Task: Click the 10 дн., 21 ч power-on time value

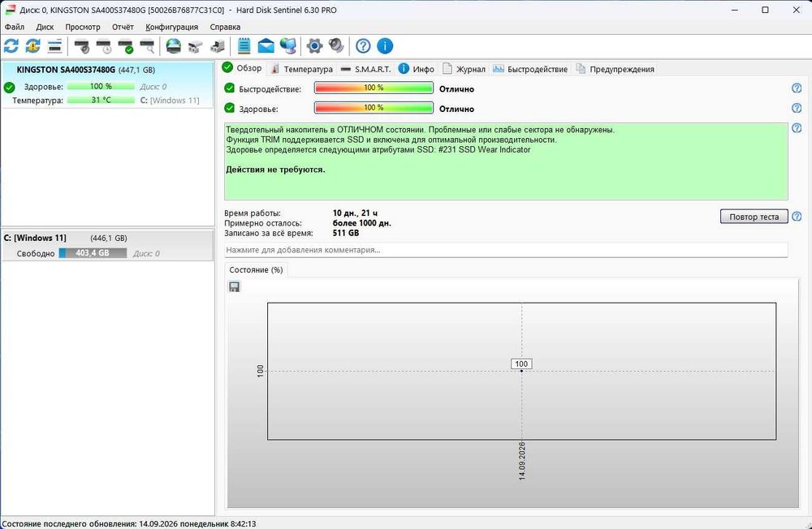Action: click(x=355, y=213)
